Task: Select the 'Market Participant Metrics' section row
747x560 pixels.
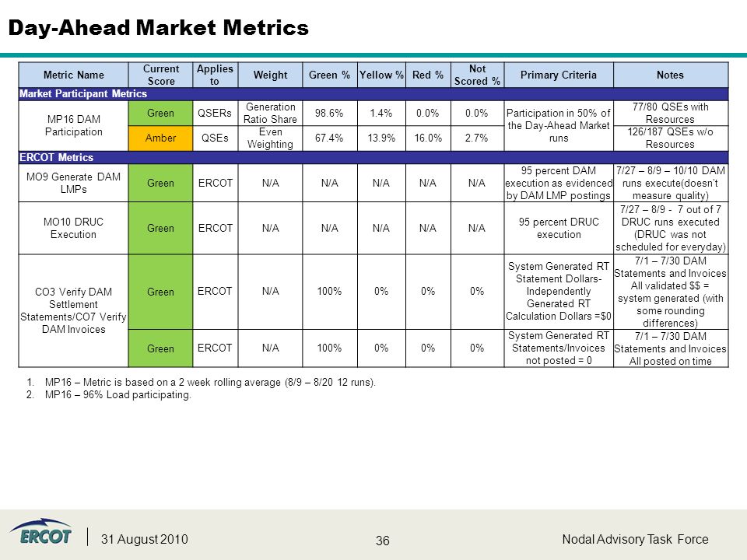Action: 373,94
